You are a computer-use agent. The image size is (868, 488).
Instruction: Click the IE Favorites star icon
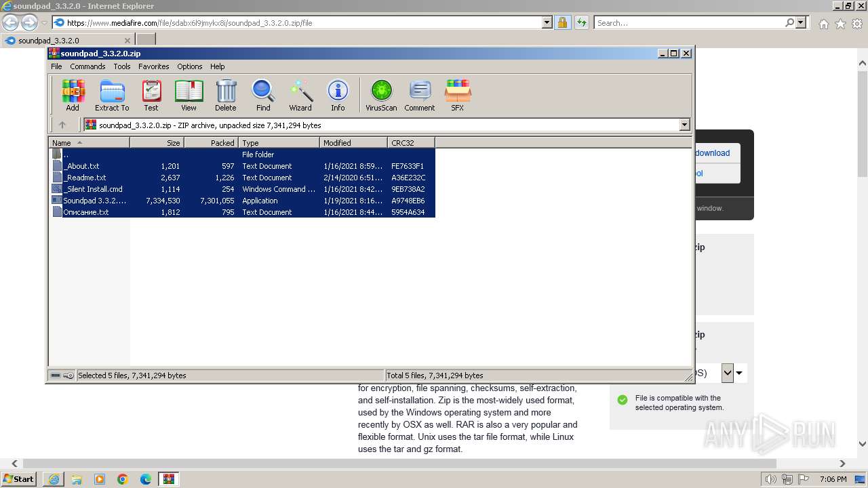[840, 24]
